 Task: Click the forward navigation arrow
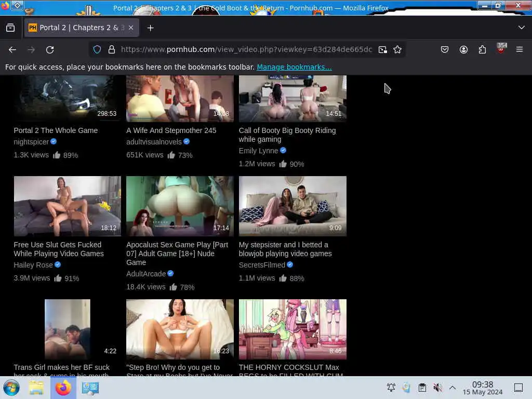[x=31, y=50]
